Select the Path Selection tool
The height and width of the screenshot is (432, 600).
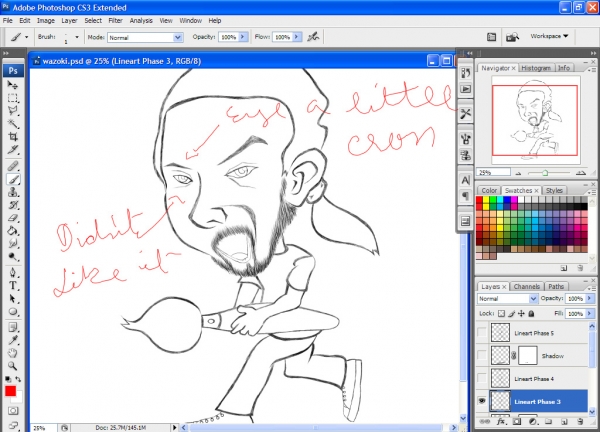click(13, 298)
